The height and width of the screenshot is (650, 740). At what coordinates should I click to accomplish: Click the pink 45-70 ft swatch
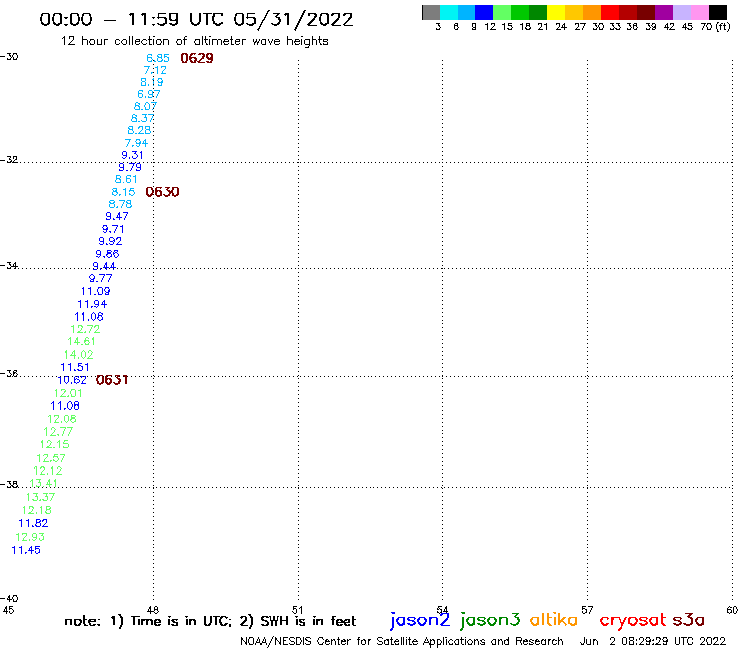click(x=699, y=12)
